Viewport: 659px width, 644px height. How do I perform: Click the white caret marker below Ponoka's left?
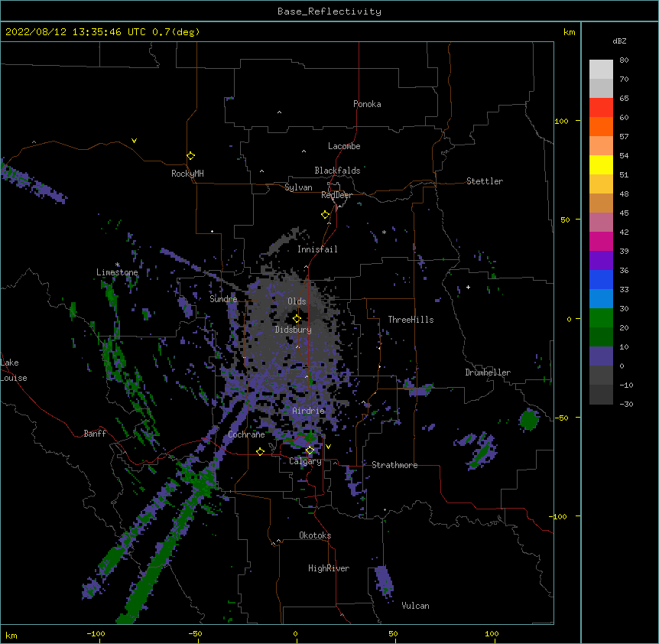point(279,112)
